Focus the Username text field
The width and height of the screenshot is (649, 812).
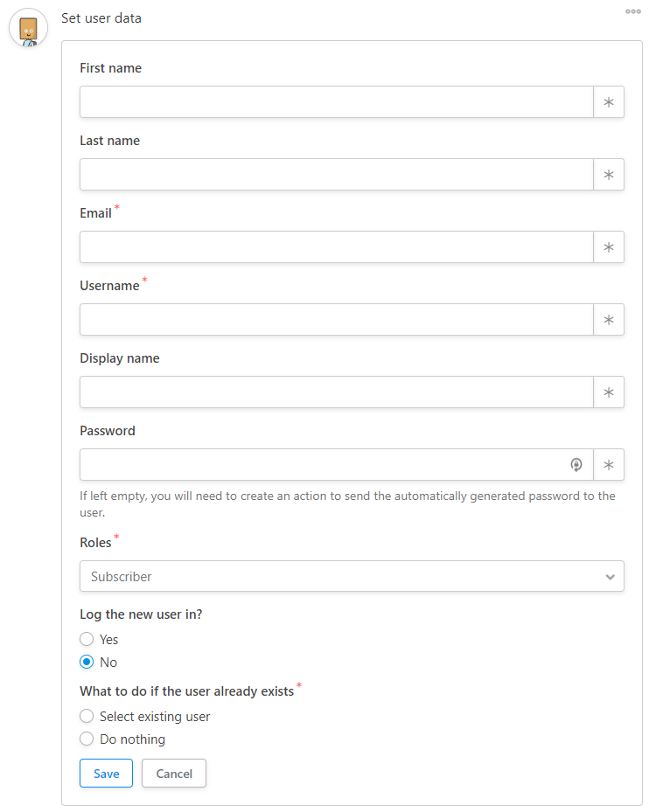click(337, 320)
